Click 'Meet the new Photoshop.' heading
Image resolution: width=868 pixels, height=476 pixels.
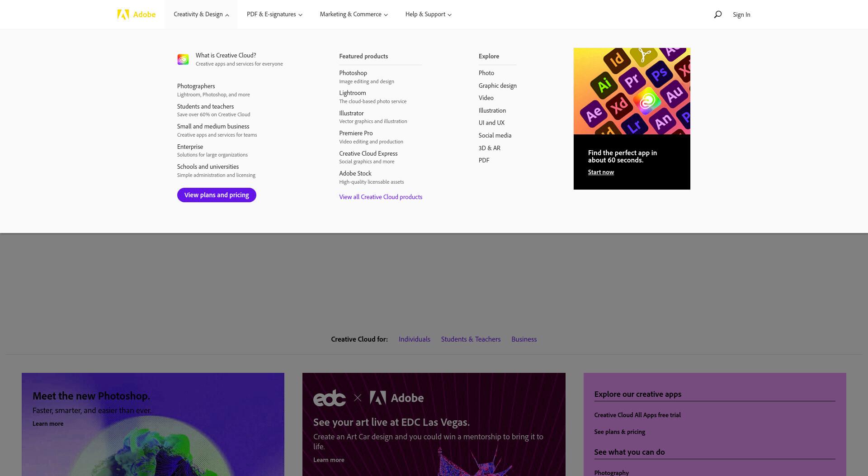click(x=91, y=396)
